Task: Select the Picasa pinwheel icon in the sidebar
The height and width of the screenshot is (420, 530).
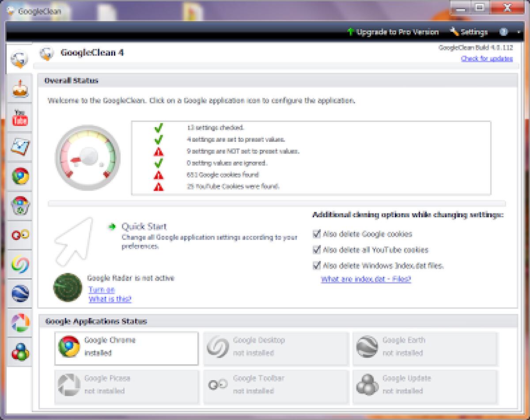Action: [x=19, y=322]
